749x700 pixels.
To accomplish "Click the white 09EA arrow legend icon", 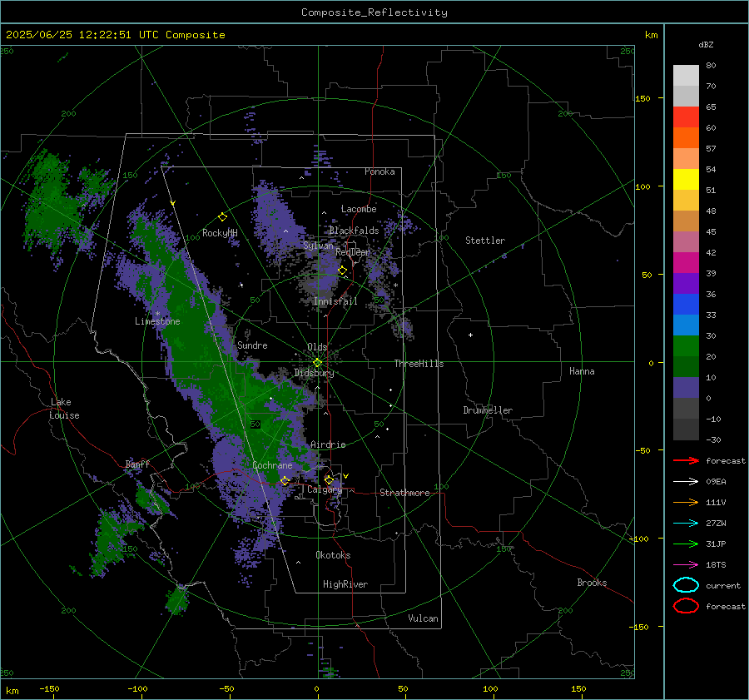I will point(686,482).
